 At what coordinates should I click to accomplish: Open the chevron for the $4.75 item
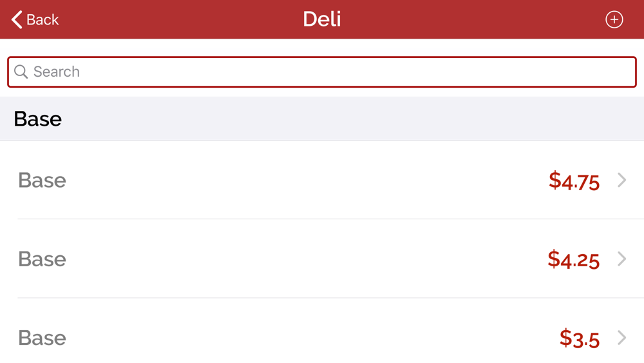(x=622, y=180)
